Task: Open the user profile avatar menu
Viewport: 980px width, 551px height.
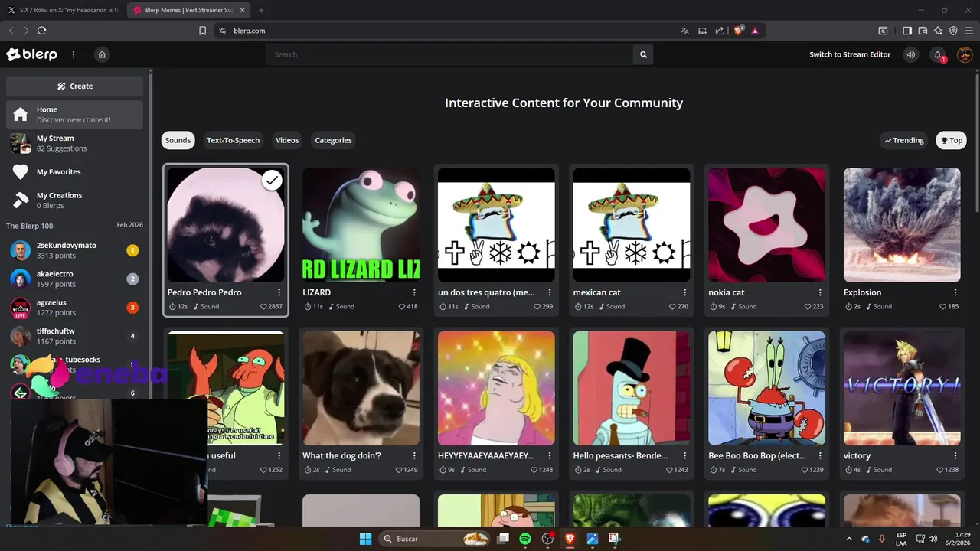Action: (x=965, y=54)
